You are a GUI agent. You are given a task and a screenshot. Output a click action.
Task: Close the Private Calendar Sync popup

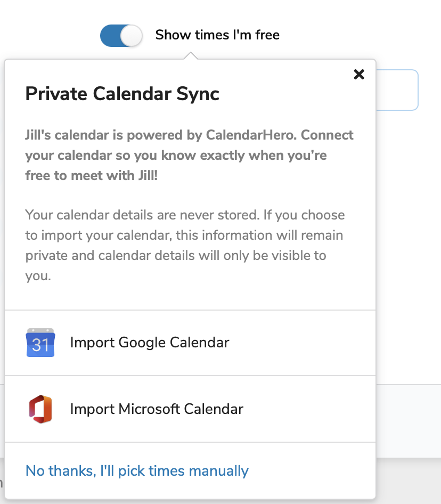(x=359, y=75)
